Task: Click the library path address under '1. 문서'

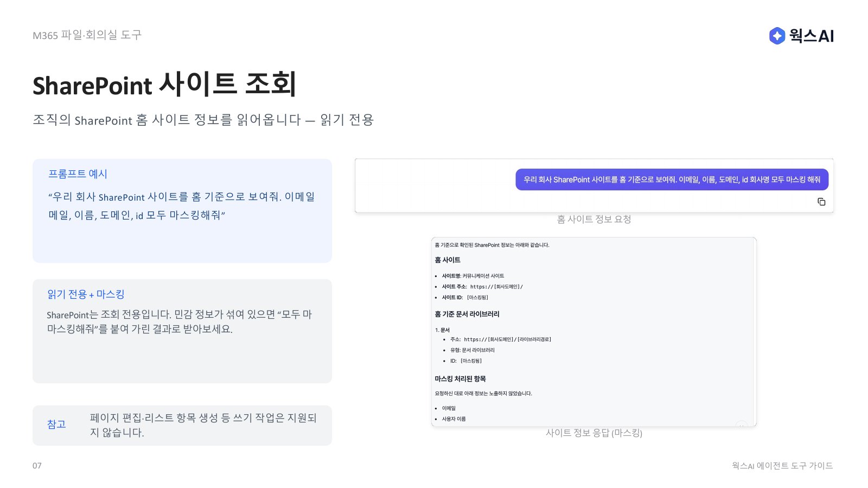Action: point(507,339)
